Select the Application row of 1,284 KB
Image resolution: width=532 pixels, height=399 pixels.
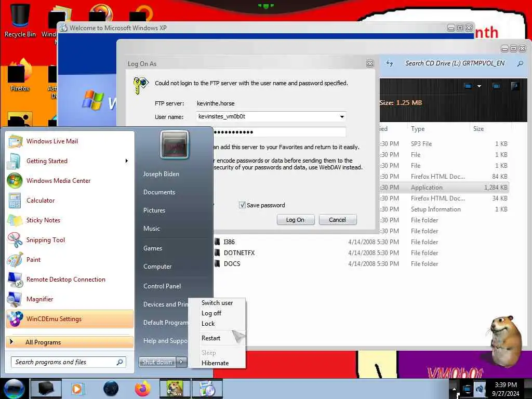point(444,187)
